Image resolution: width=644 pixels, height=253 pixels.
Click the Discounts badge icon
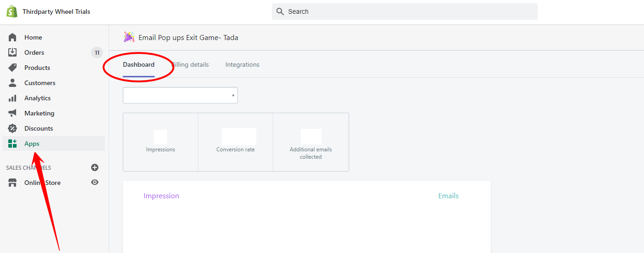12,128
